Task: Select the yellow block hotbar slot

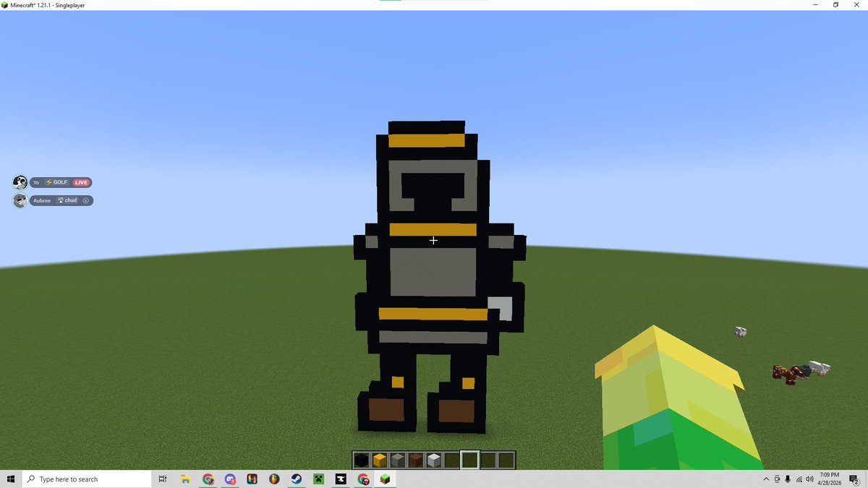Action: 379,461
